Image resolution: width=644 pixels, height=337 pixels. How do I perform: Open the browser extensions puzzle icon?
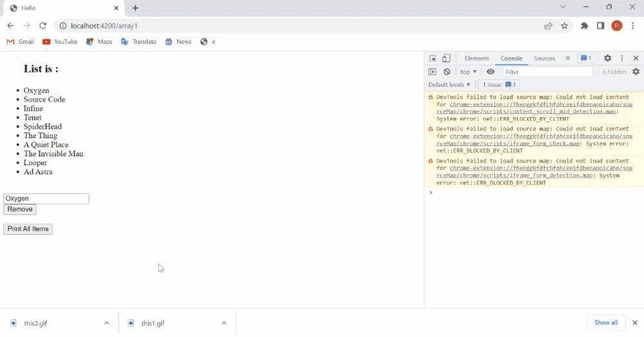tap(585, 26)
